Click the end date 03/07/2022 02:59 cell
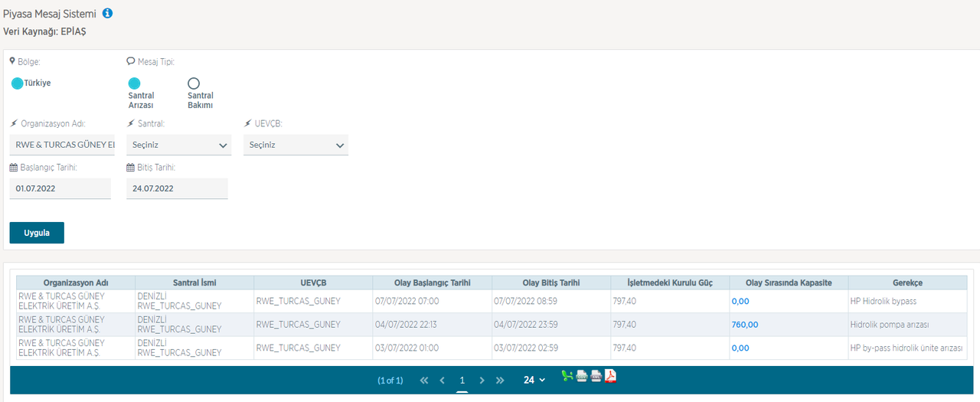The width and height of the screenshot is (980, 402). coord(551,348)
